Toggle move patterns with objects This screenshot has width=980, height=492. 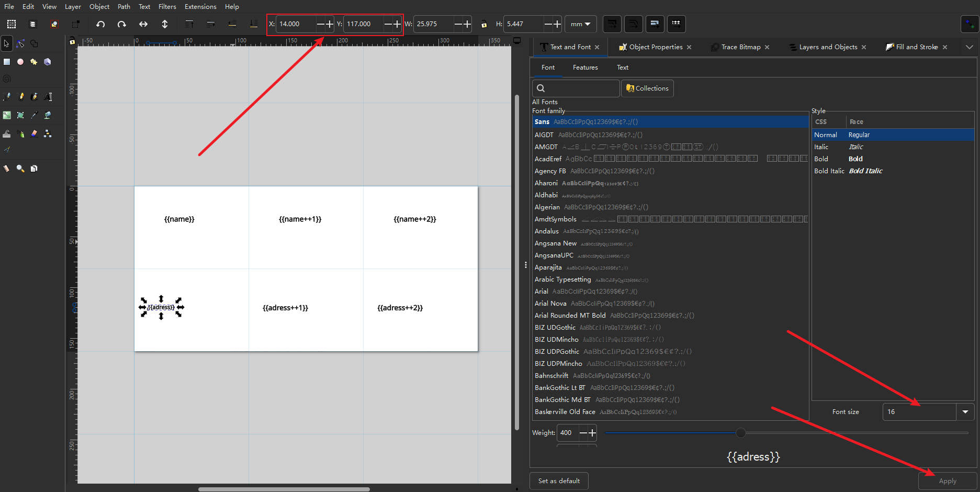[676, 24]
